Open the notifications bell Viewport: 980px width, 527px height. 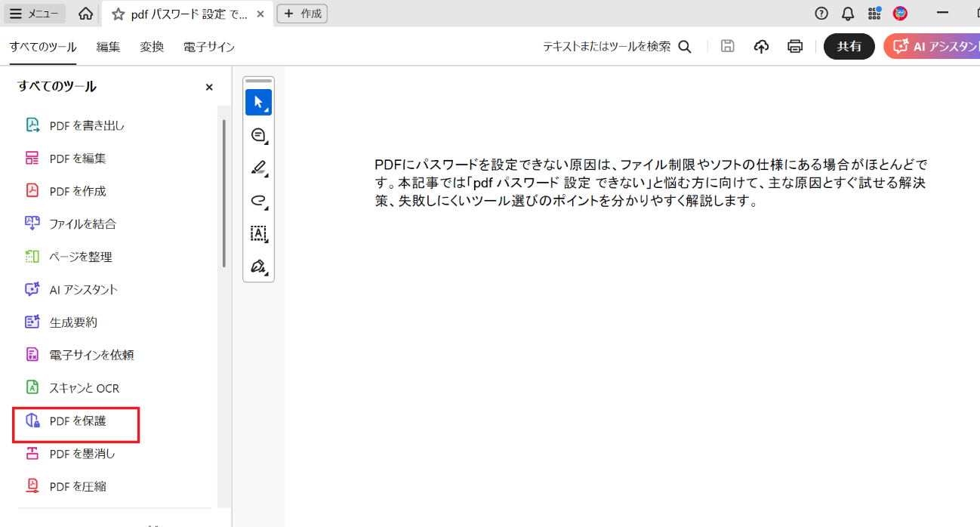[x=847, y=13]
